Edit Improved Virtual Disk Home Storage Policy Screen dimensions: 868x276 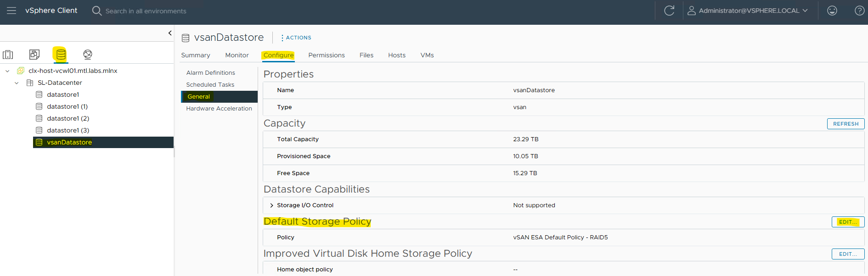point(848,254)
